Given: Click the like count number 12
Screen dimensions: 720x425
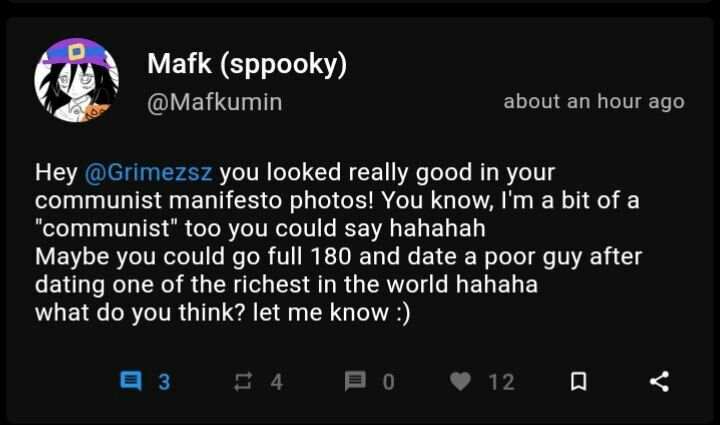Looking at the screenshot, I should pos(502,381).
